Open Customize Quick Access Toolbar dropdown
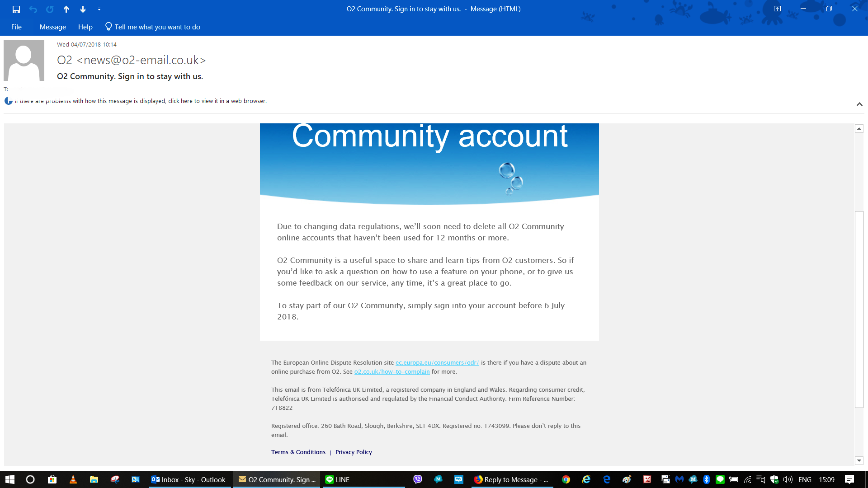Viewport: 868px width, 488px height. 99,9
